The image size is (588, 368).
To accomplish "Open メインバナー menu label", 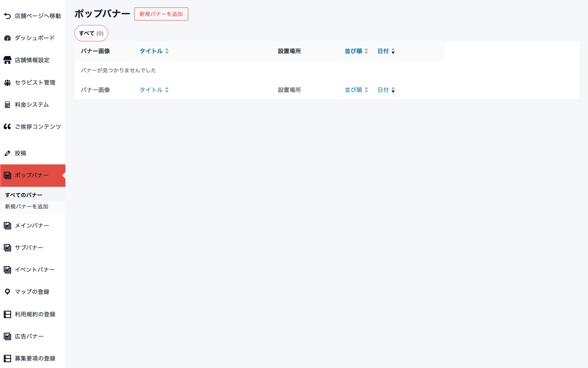I will (x=32, y=226).
